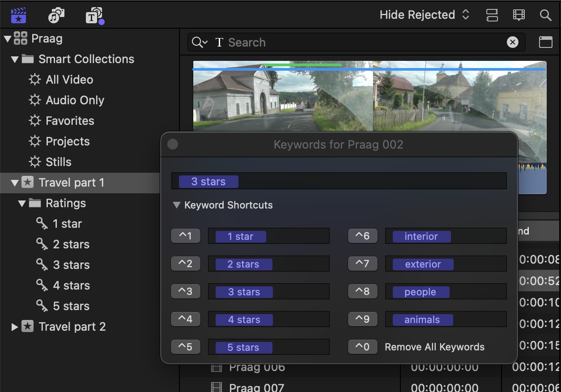Viewport: 561px width, 392px height.
Task: Clear the search field with X
Action: 513,43
